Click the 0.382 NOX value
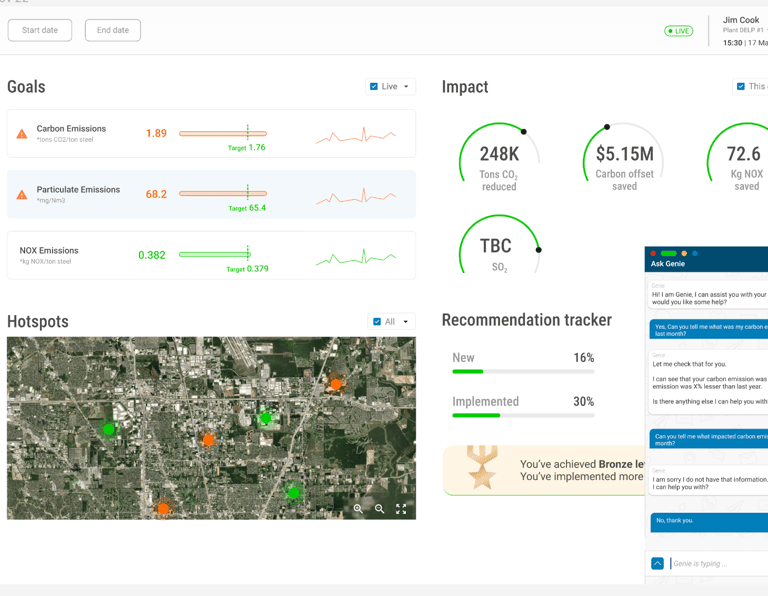 tap(152, 255)
